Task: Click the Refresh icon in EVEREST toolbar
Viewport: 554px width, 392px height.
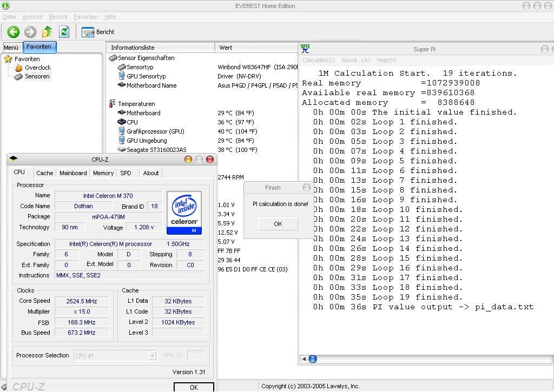Action: [x=64, y=32]
